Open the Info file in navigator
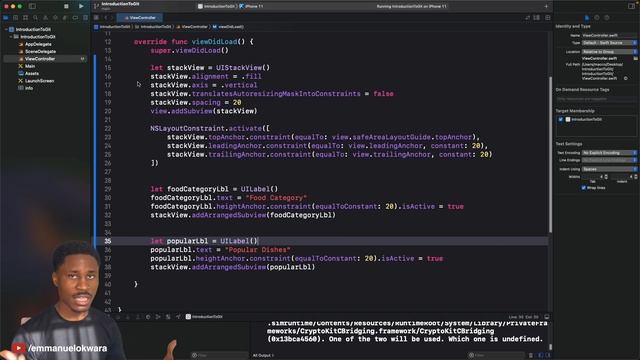640x360 pixels. (x=26, y=88)
